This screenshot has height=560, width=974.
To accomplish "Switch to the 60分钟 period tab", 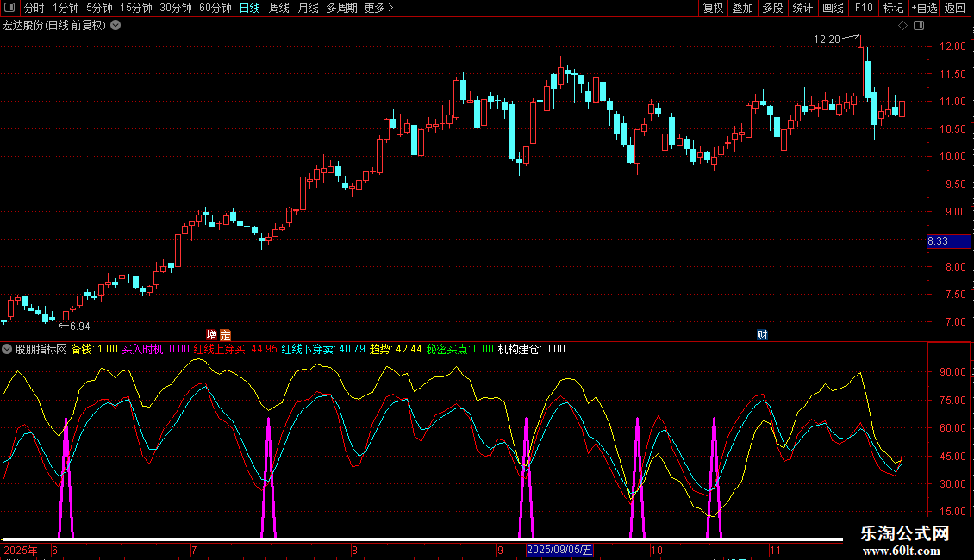I will point(215,9).
